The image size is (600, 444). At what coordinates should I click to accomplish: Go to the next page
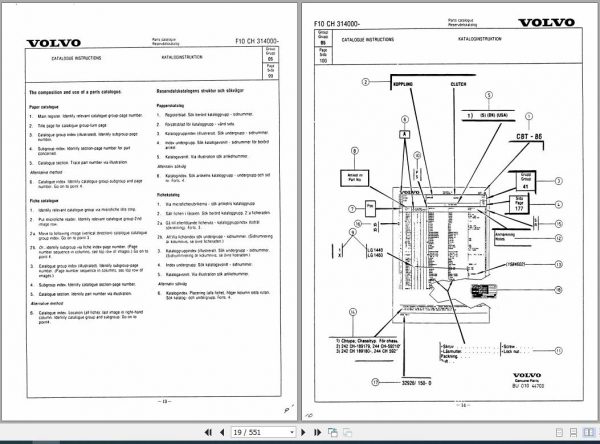[303, 433]
